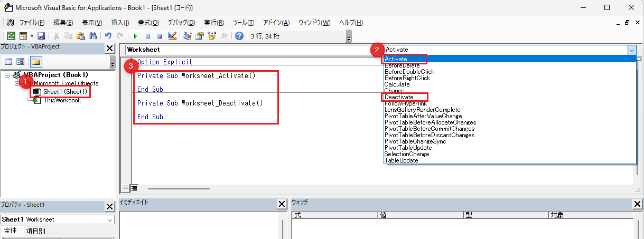Open Find with the binoculars icon
Viewport: 644px width, 239px height.
tap(92, 36)
